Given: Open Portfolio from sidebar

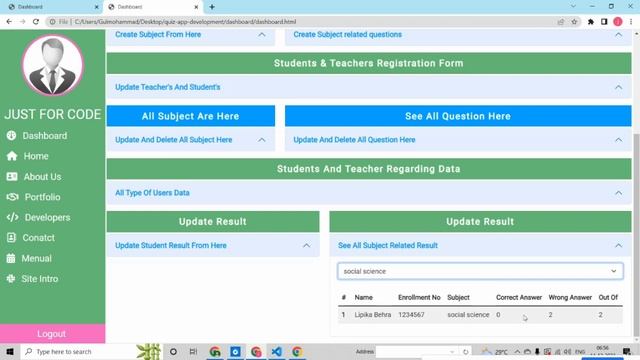Looking at the screenshot, I should 42,197.
